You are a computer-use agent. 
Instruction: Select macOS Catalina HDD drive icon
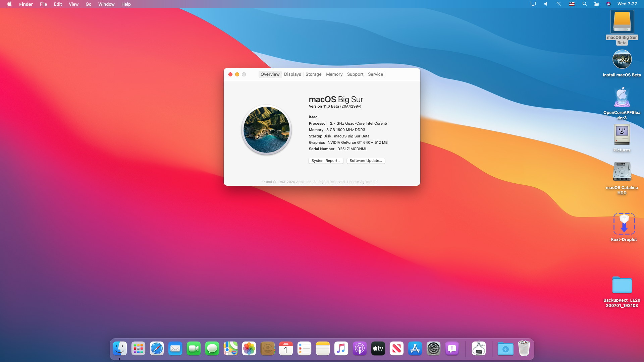pos(622,172)
